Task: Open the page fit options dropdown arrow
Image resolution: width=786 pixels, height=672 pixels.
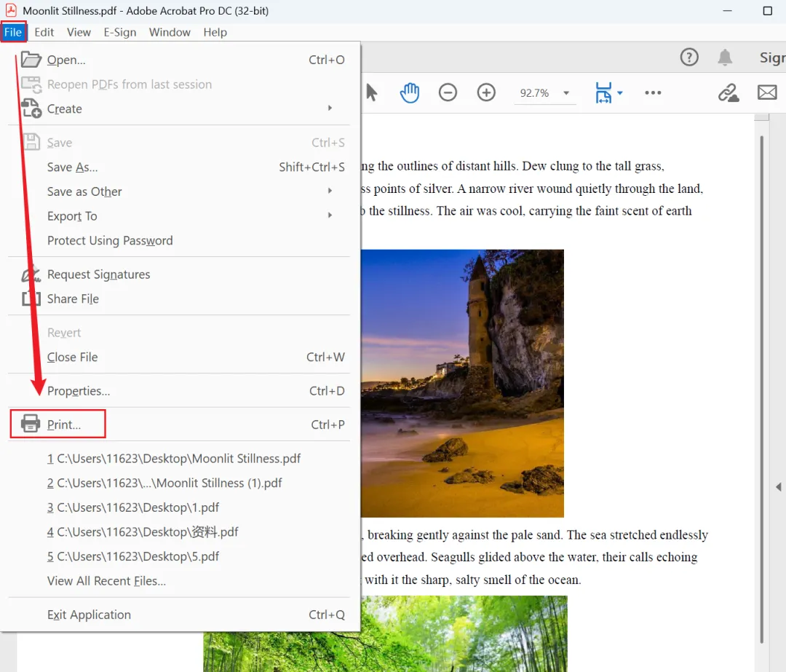Action: (620, 92)
